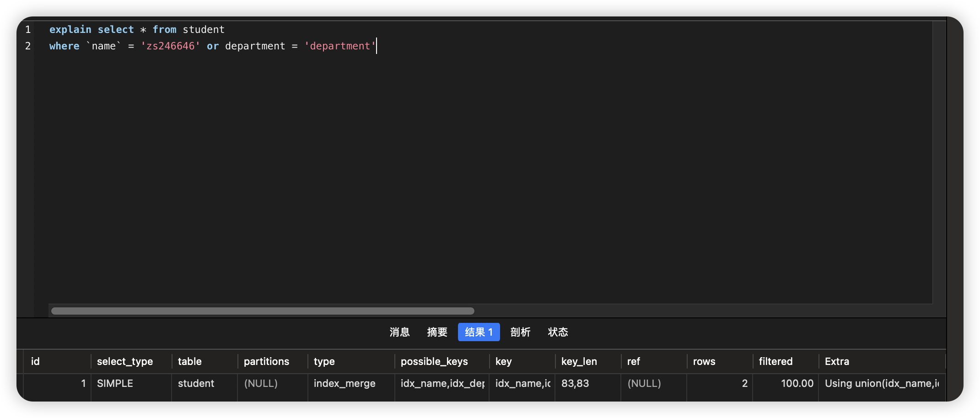Click the where keyword on line 2
This screenshot has height=418, width=980.
64,46
